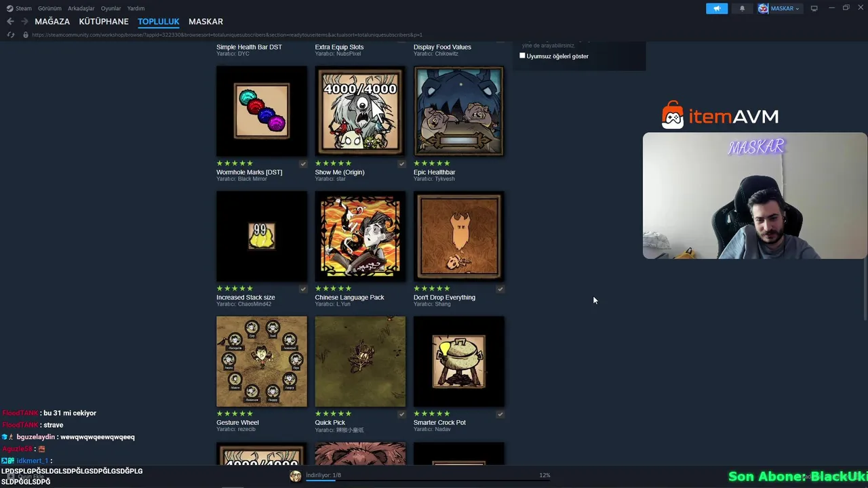The image size is (868, 488).
Task: Open the Show Me (Origin) title link
Action: point(339,172)
